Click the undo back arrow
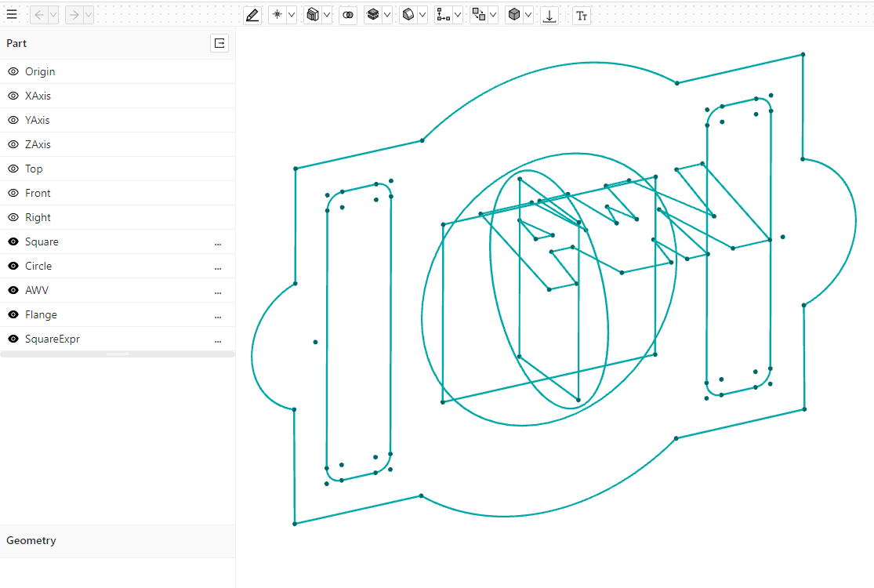The height and width of the screenshot is (588, 874). (x=39, y=15)
